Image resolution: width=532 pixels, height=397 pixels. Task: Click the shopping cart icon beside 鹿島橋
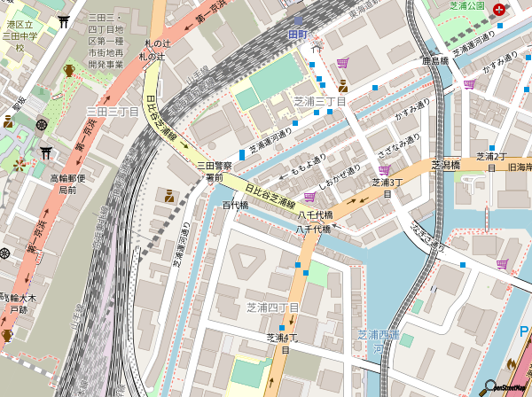(x=469, y=82)
